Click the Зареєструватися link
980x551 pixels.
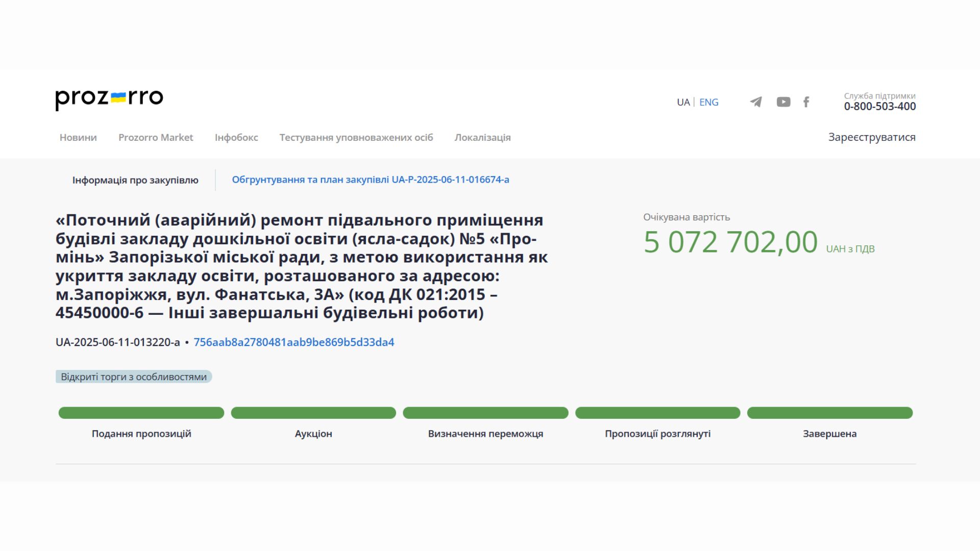pyautogui.click(x=871, y=137)
